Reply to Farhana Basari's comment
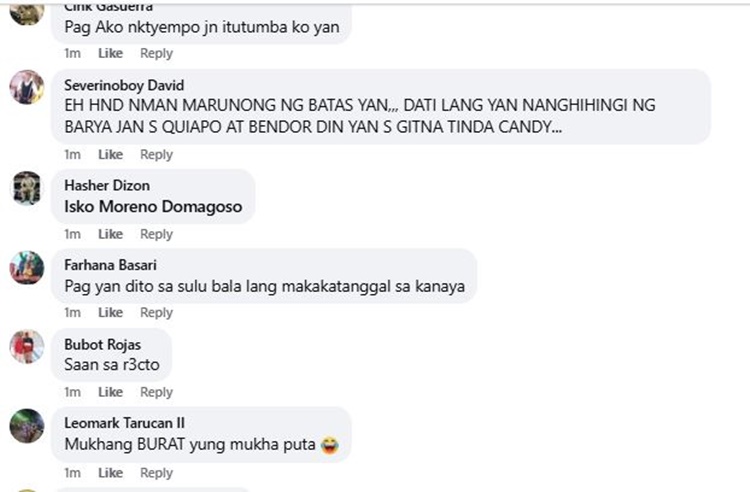Image resolution: width=750 pixels, height=492 pixels. 156,312
